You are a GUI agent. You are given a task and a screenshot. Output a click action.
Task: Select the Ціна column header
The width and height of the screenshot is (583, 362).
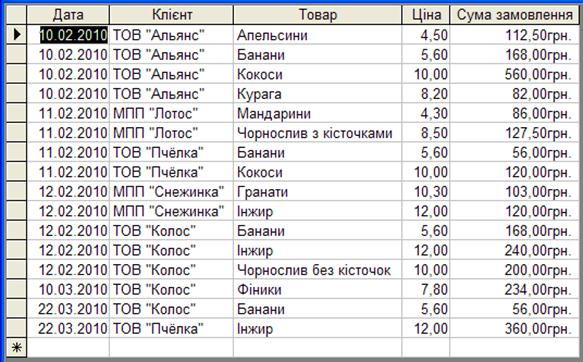pos(426,14)
